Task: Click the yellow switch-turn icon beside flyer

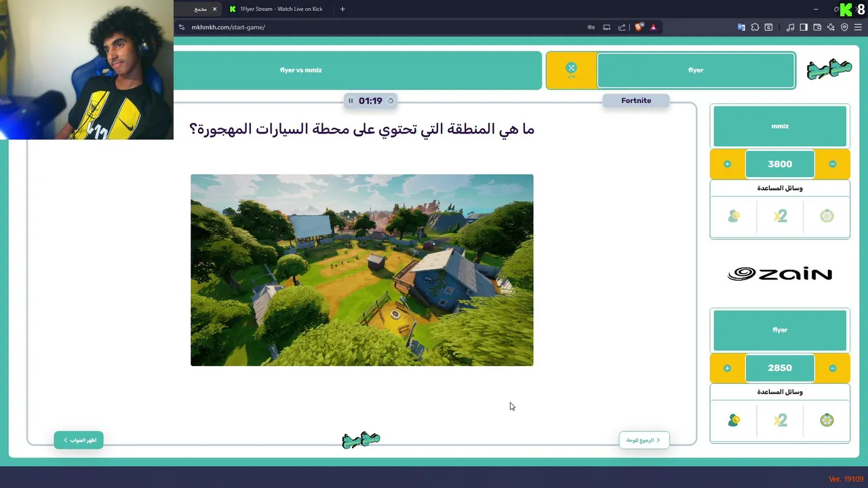Action: [x=571, y=70]
